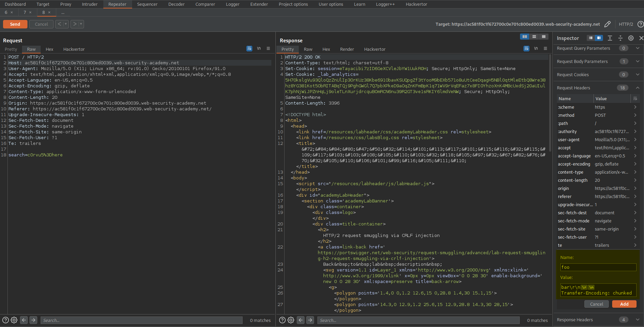Image resolution: width=644 pixels, height=327 pixels.
Task: Expand Request Cookies section
Action: 638,74
